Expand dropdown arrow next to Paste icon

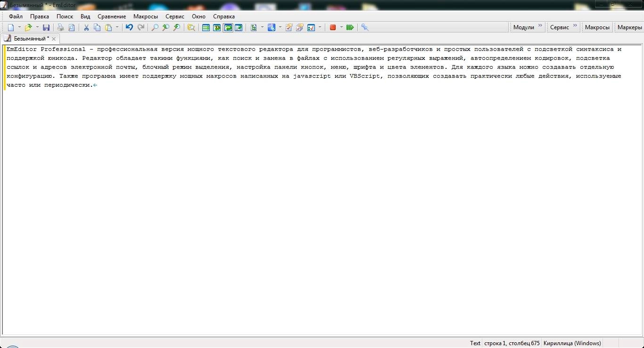click(x=117, y=27)
